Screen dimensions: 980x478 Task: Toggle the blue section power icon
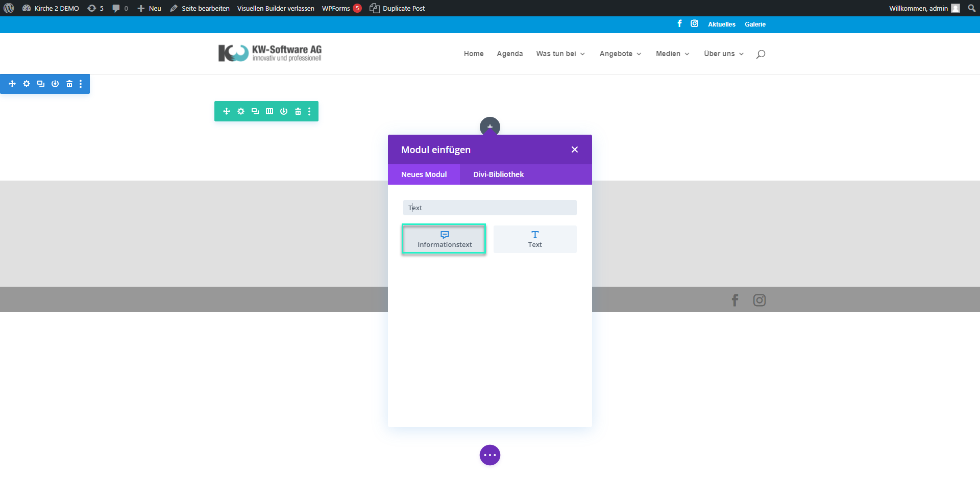click(x=55, y=84)
